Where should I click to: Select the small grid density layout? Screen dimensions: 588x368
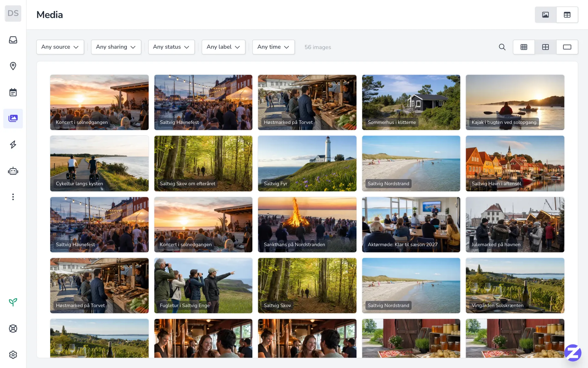(x=524, y=47)
